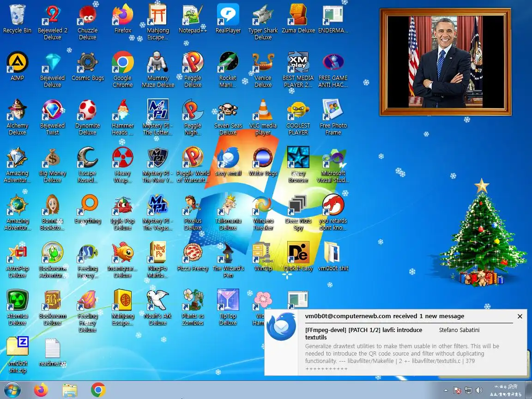Select the VLC media player icon
Viewport: 532px width, 399px height.
point(263,117)
